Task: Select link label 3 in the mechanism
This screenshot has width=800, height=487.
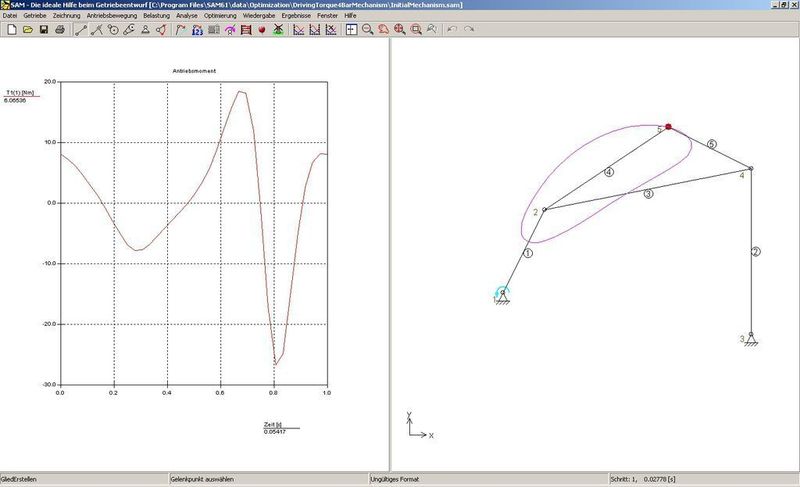Action: click(x=648, y=194)
